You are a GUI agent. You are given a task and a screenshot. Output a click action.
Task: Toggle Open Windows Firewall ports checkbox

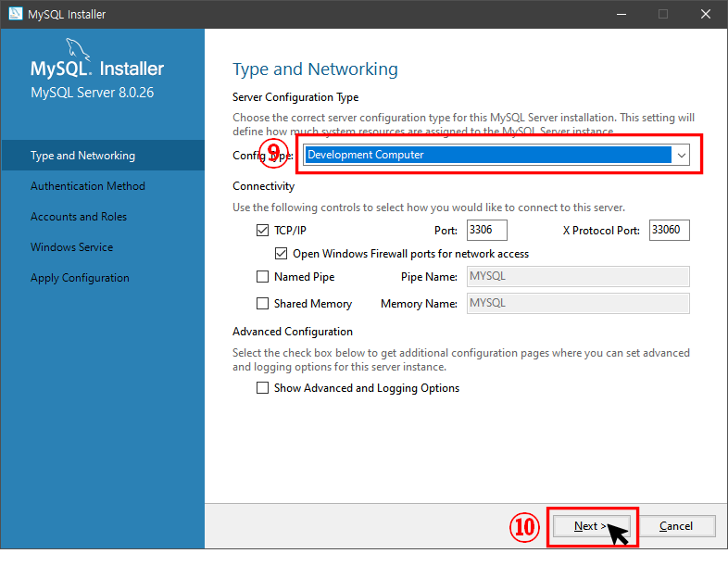coord(281,254)
